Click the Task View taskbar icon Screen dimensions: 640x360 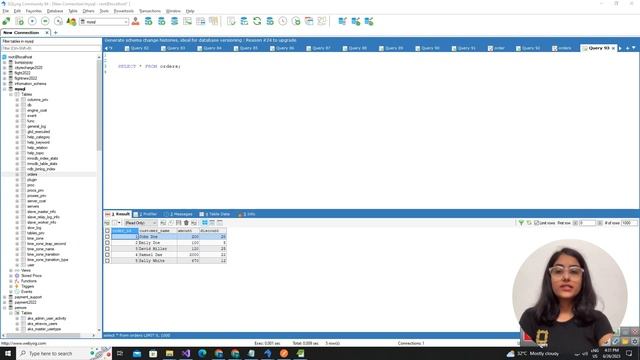(x=120, y=353)
